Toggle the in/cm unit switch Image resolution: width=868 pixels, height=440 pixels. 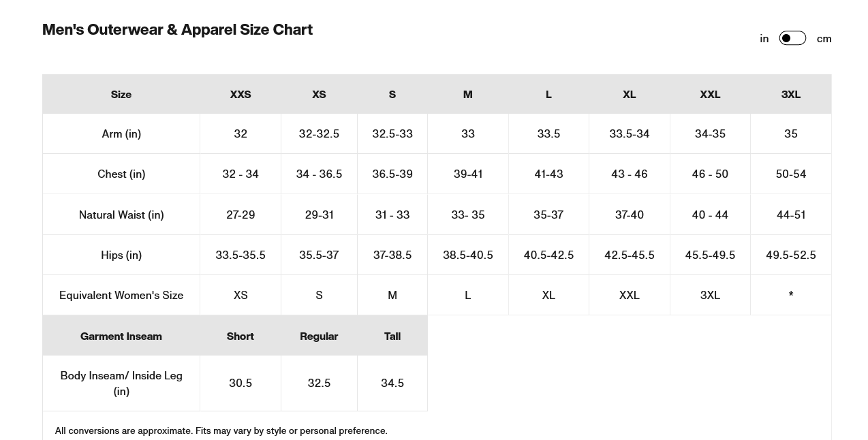tap(792, 38)
